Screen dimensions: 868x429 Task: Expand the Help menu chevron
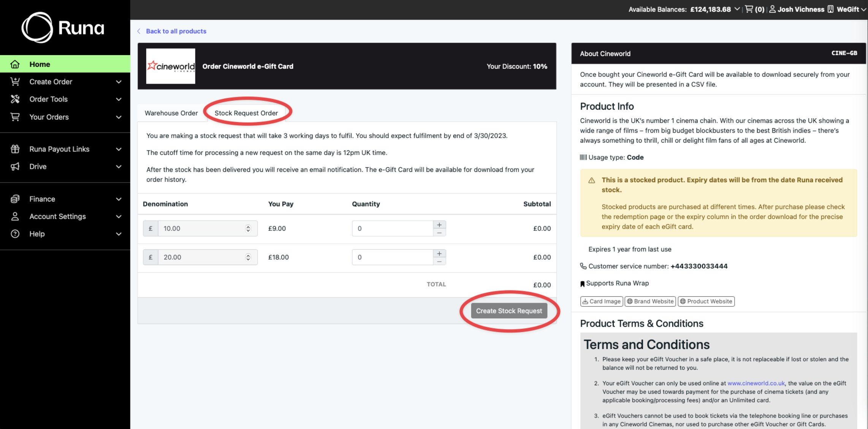tap(119, 234)
